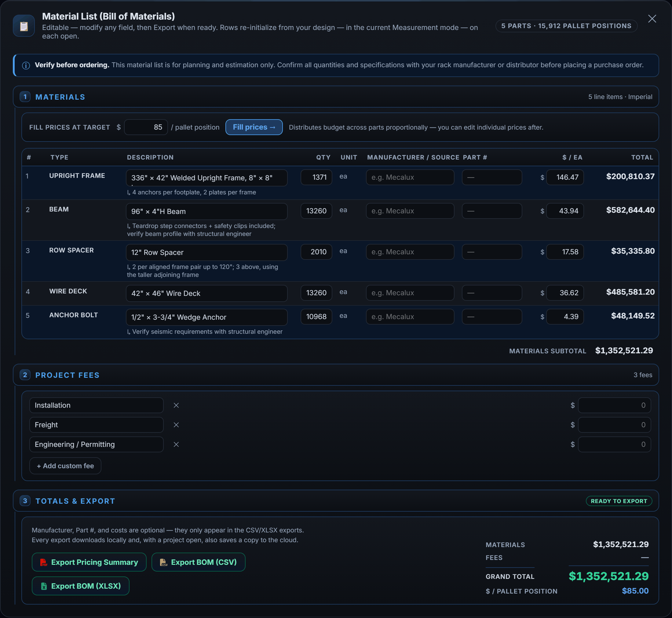Edit the Anchor Bolt manufacturer field
672x618 pixels.
[x=410, y=317]
